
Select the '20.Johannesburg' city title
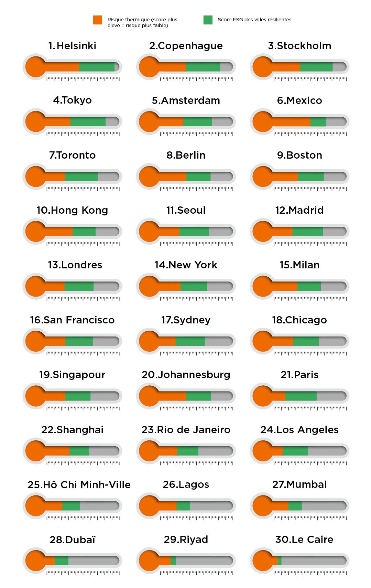tap(186, 375)
